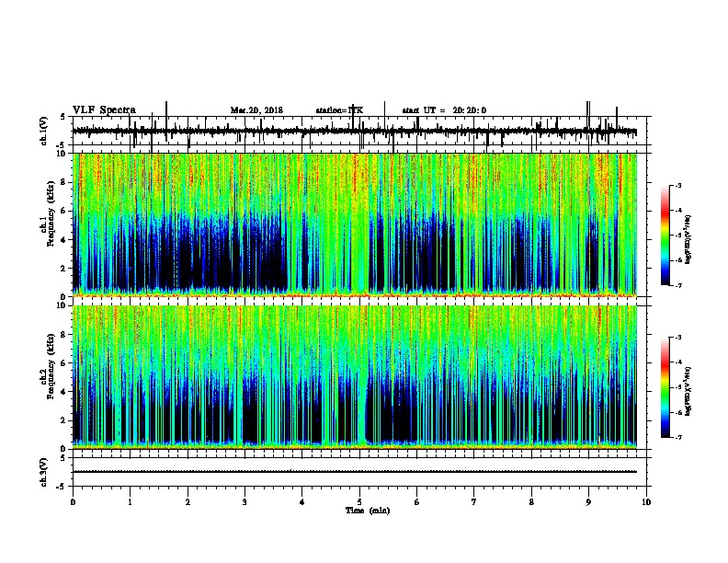Click the time axis tick label "7"

click(474, 502)
